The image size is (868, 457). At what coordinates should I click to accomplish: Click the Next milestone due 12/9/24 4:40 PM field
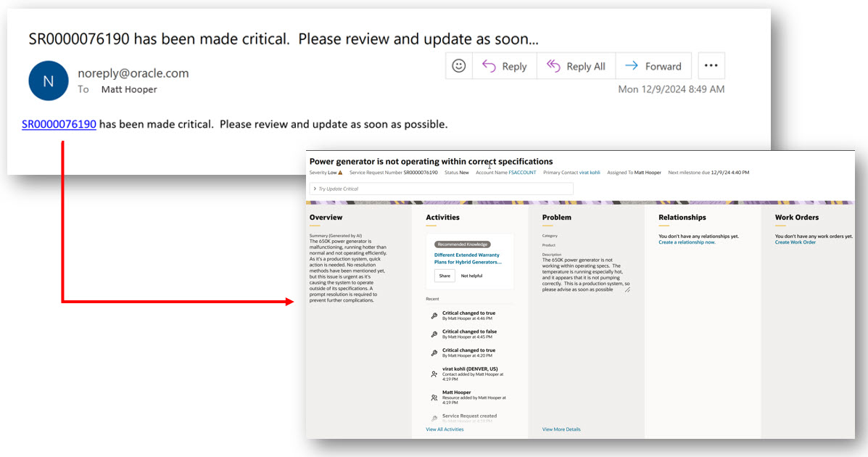(x=708, y=173)
